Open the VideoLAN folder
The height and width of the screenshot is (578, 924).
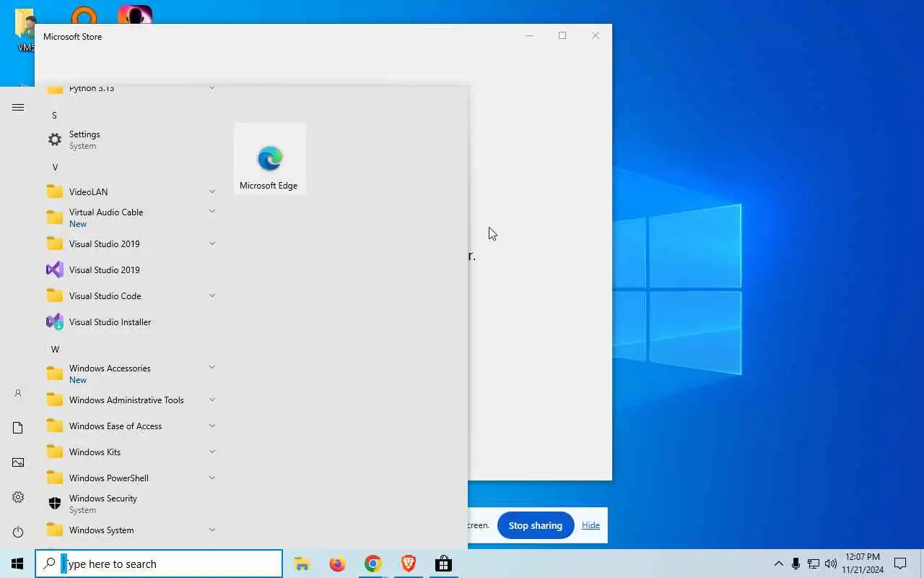(x=130, y=191)
